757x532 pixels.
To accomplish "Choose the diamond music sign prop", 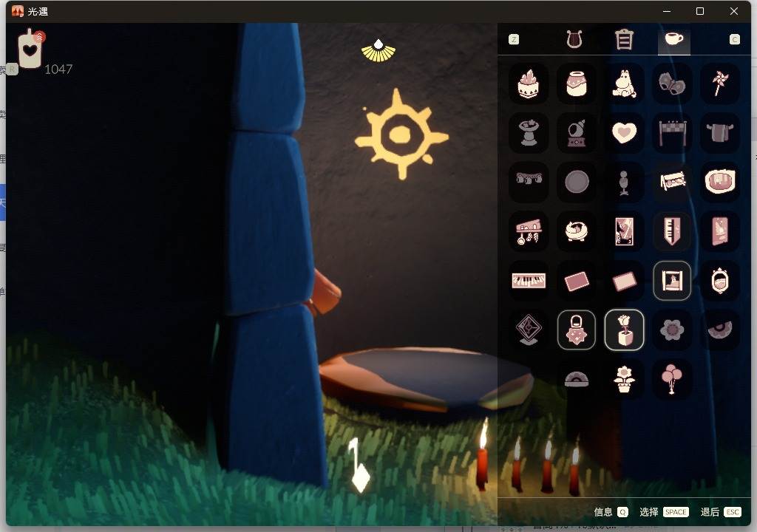I will pyautogui.click(x=529, y=330).
